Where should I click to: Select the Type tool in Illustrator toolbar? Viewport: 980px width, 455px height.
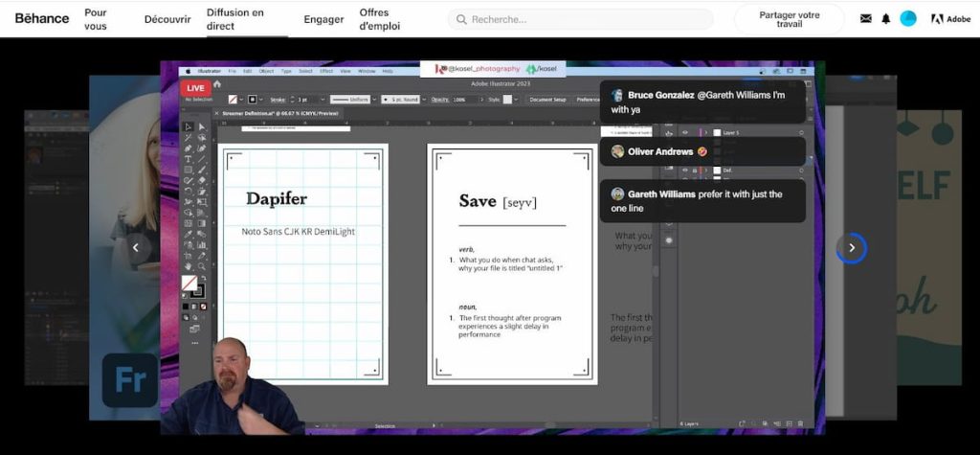tap(188, 159)
